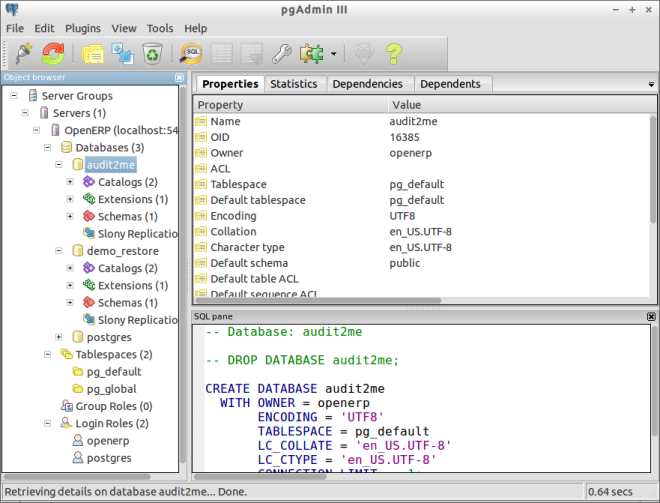
Task: Close the SQL pane
Action: (651, 316)
